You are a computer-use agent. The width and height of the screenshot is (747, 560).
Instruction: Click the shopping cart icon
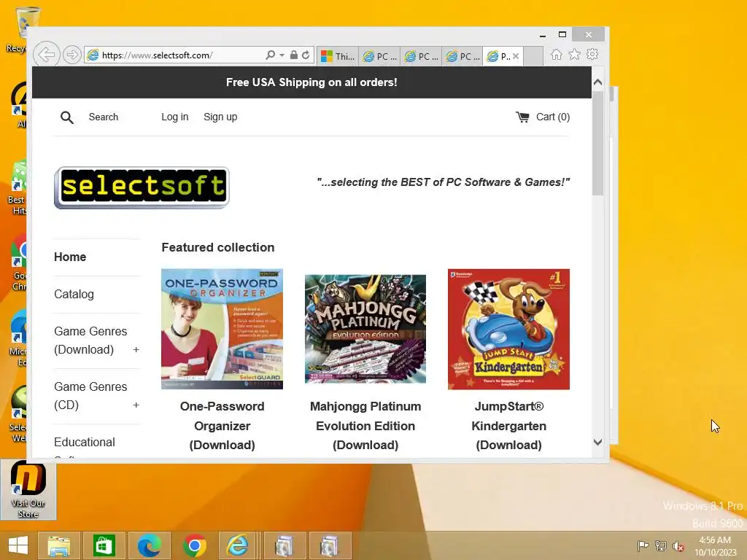pyautogui.click(x=522, y=117)
